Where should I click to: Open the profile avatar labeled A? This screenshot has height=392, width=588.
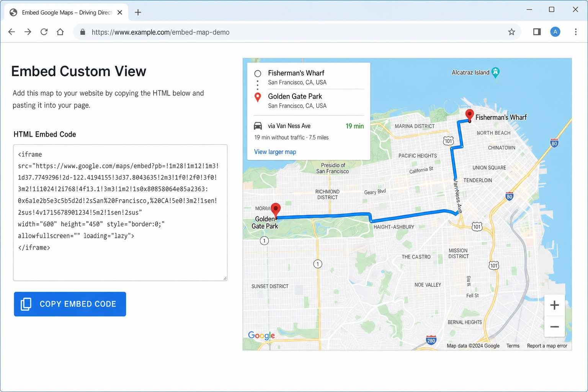(x=555, y=32)
